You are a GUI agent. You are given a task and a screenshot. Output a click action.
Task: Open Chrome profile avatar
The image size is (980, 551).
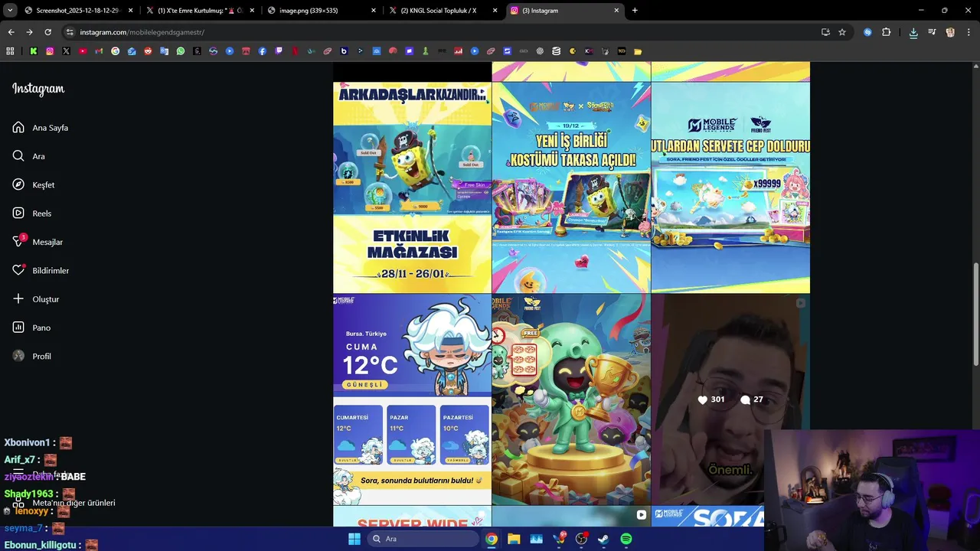[x=950, y=32]
